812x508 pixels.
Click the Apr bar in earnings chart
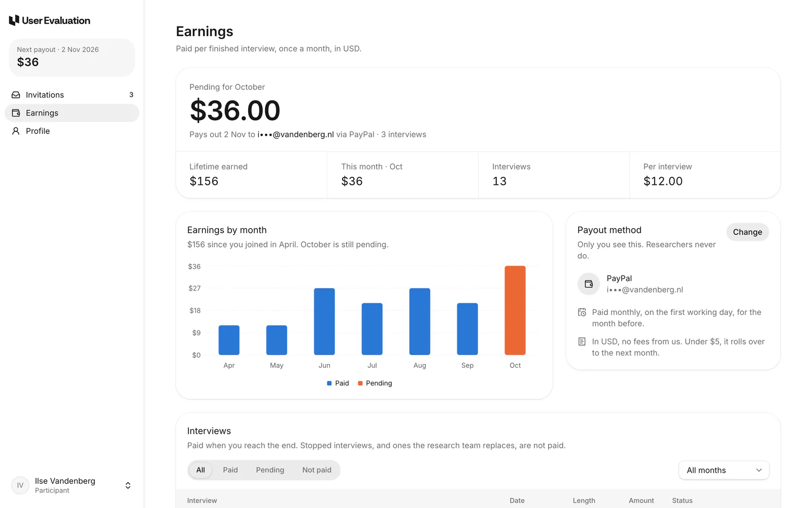[229, 340]
